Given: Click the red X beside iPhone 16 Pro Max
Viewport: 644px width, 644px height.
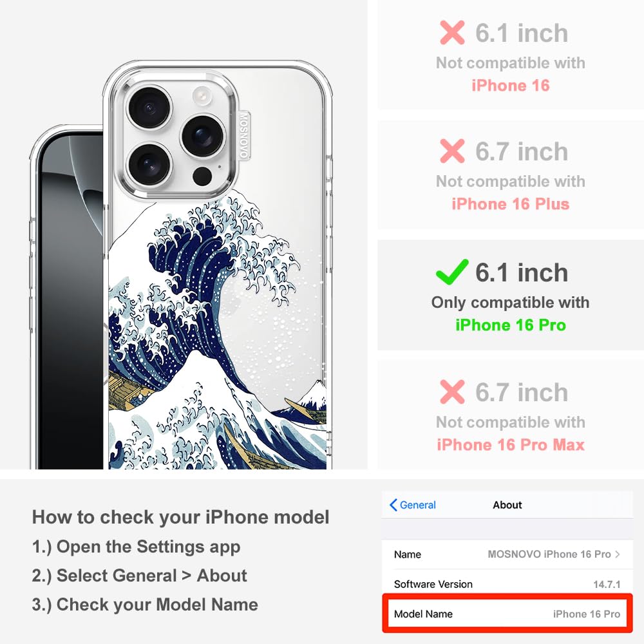Looking at the screenshot, I should pyautogui.click(x=452, y=392).
